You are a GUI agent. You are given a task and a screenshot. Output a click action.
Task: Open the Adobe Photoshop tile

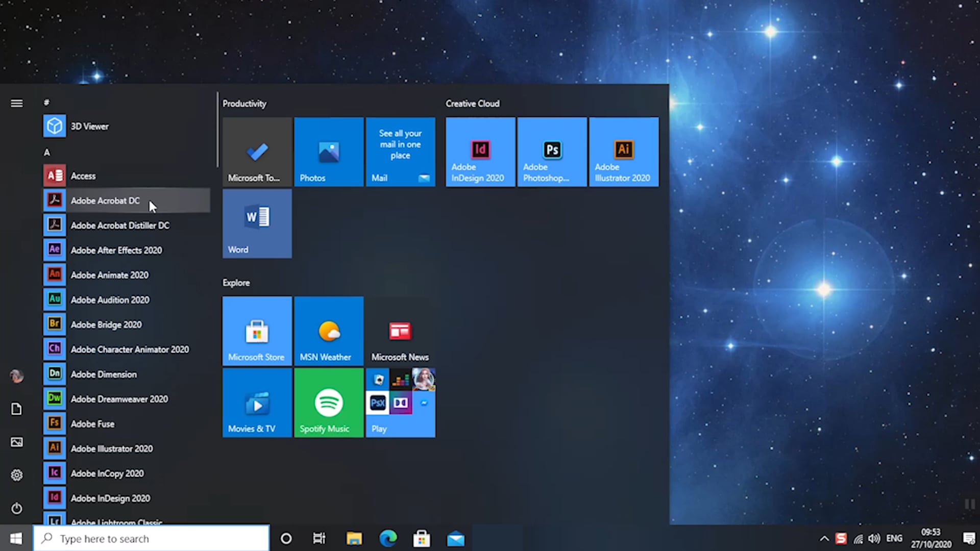coord(552,152)
